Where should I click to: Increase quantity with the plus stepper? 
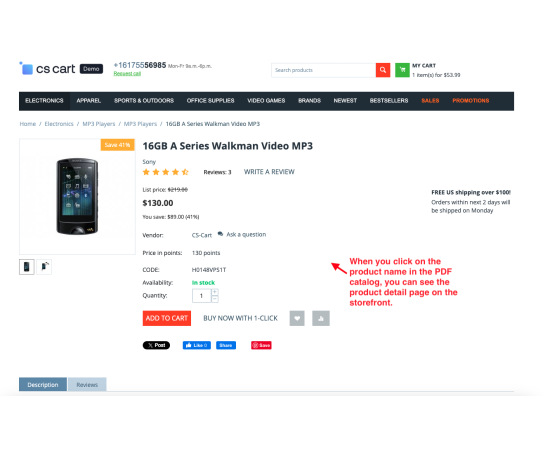(x=215, y=292)
